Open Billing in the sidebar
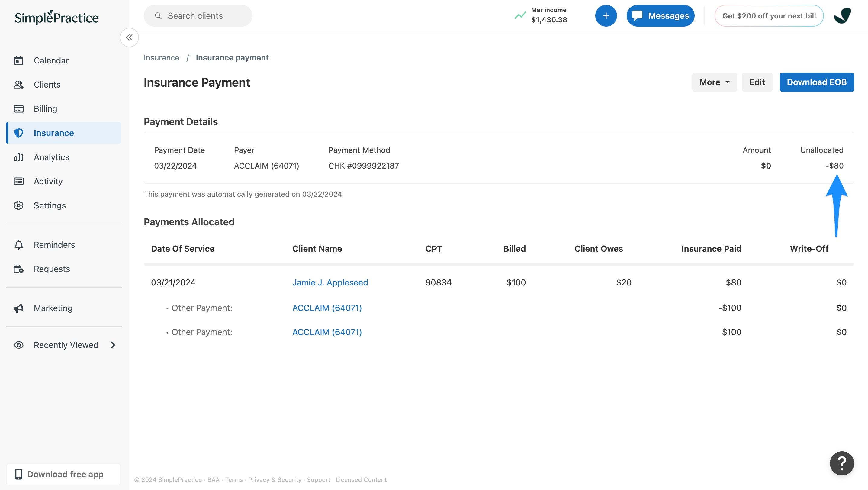The width and height of the screenshot is (868, 490). (63, 108)
